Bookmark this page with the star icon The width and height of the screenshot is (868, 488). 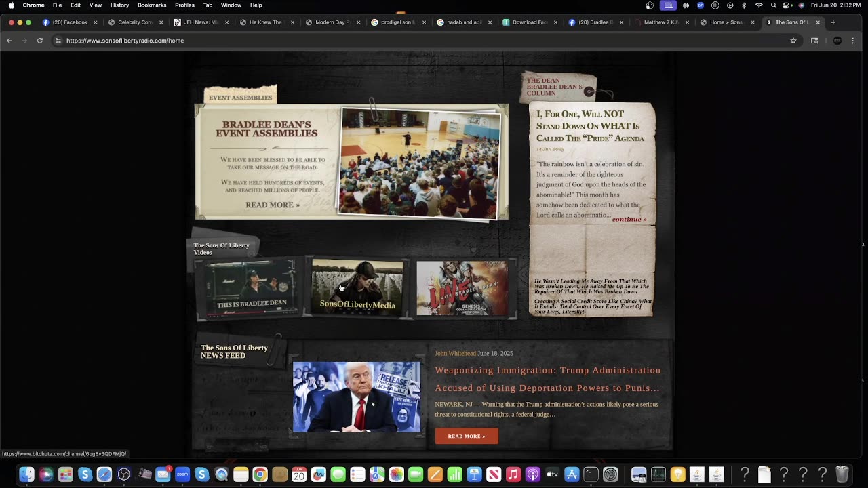pos(793,41)
